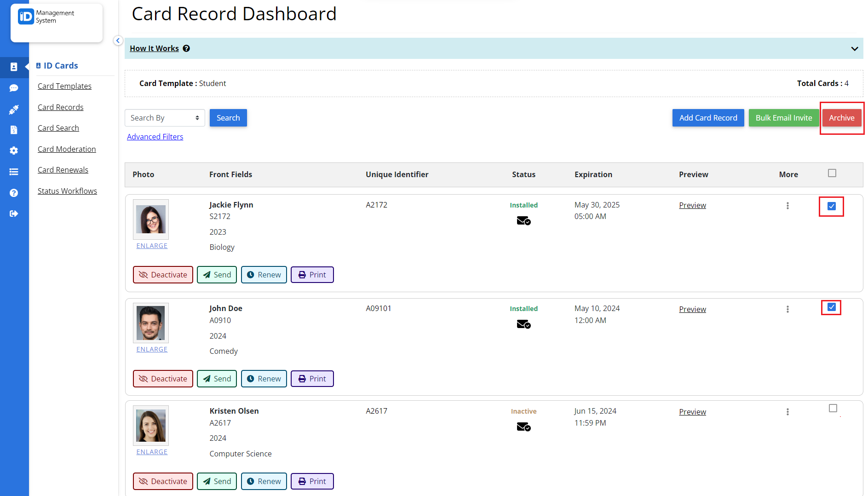Collapse the How It Works section
Image resolution: width=868 pixels, height=496 pixels.
click(855, 48)
